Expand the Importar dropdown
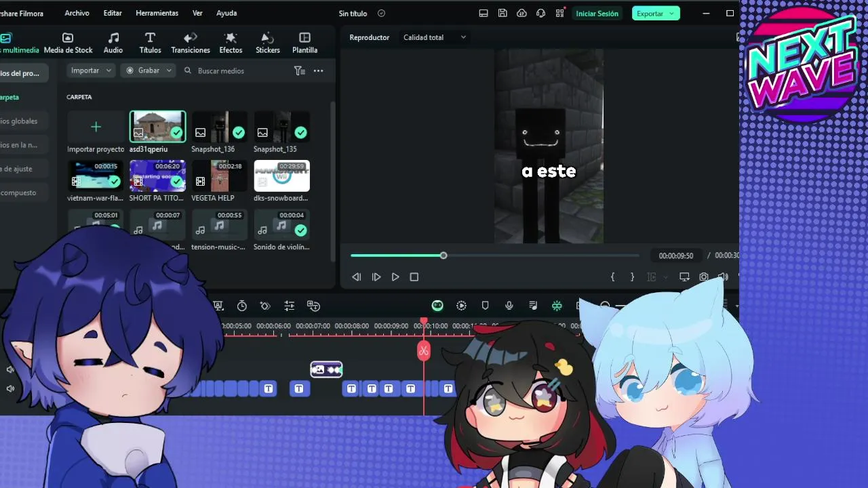Screen dimensions: 868x488 pyautogui.click(x=90, y=70)
